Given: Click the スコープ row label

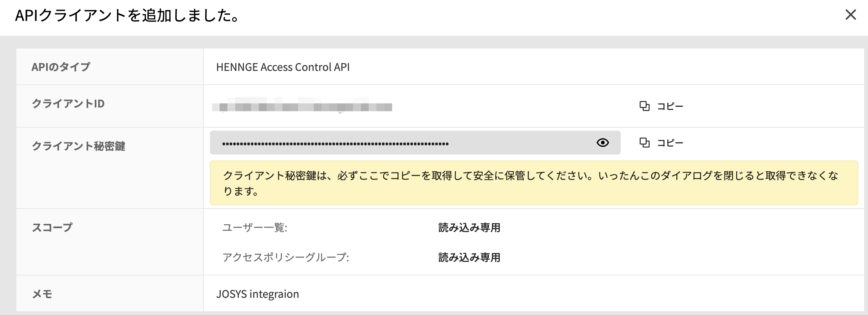Looking at the screenshot, I should (52, 228).
